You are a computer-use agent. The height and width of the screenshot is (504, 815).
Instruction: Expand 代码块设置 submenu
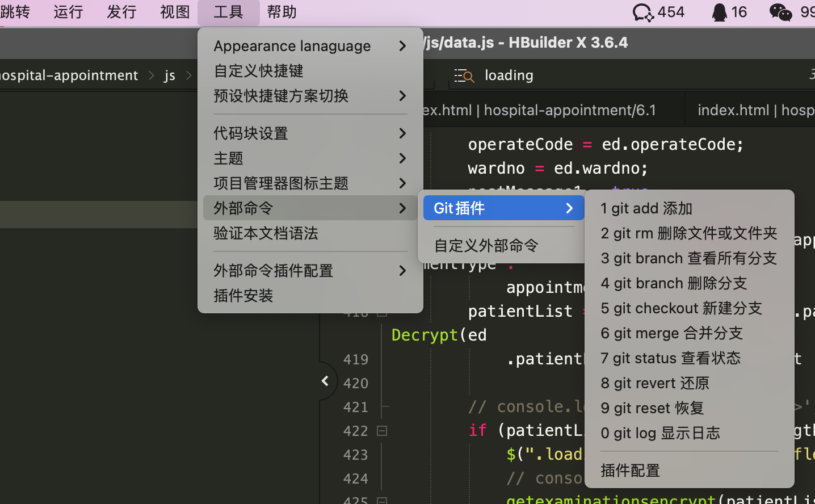(310, 133)
